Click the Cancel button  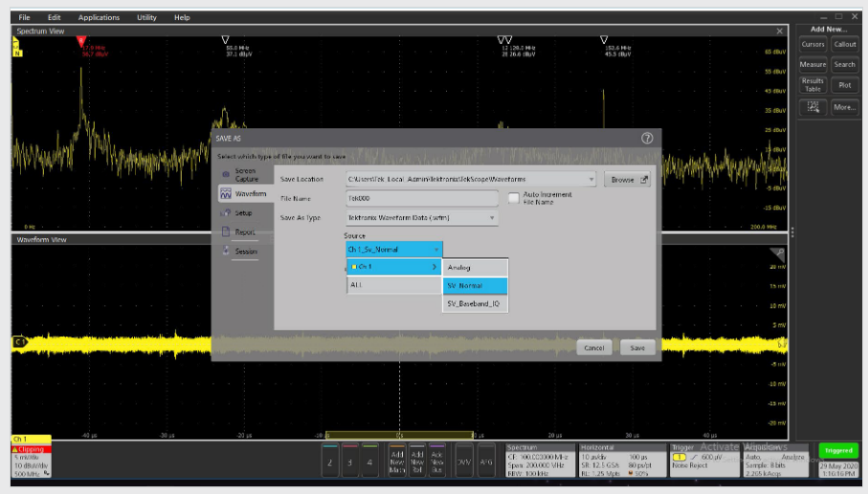[593, 348]
